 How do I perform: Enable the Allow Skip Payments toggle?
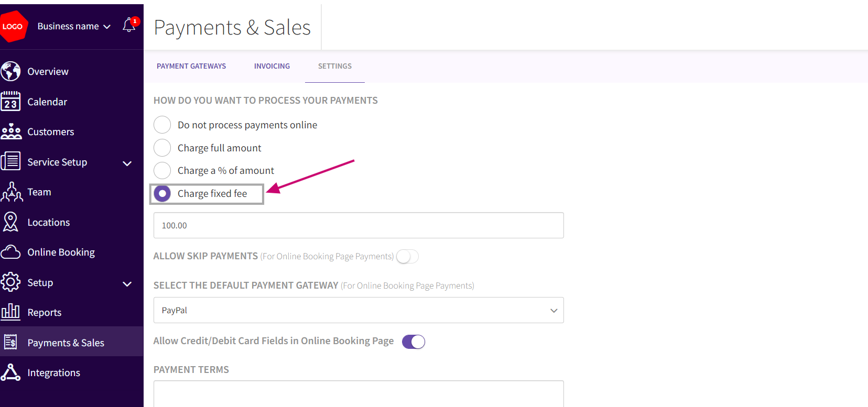click(x=407, y=257)
